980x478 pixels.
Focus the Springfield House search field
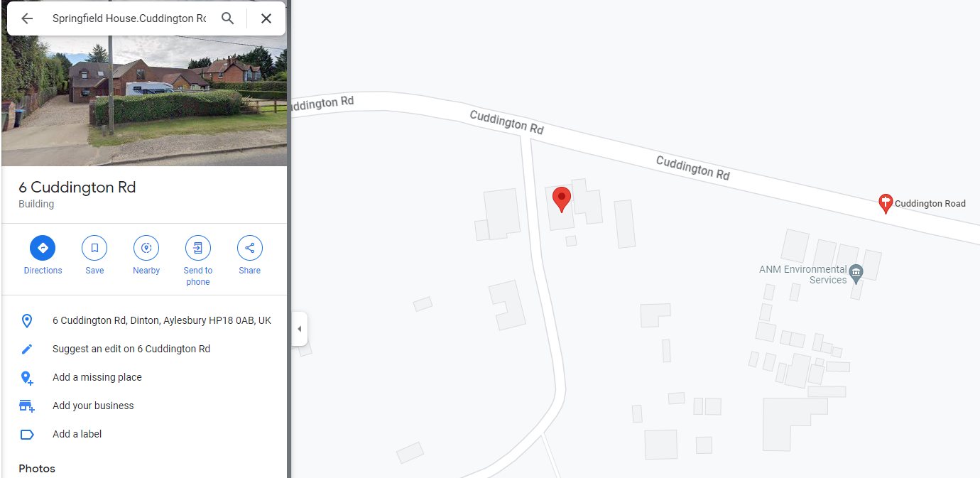point(129,18)
